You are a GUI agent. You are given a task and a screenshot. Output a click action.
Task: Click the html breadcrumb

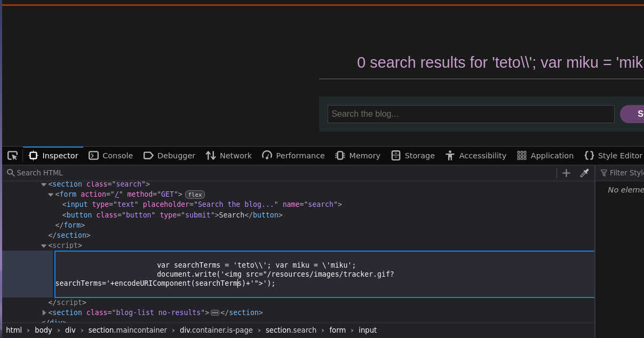click(x=14, y=330)
